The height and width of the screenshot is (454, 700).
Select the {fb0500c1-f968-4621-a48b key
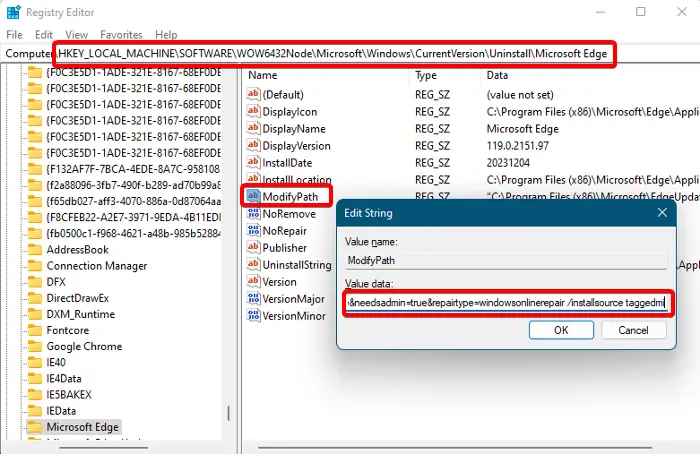[x=133, y=233]
